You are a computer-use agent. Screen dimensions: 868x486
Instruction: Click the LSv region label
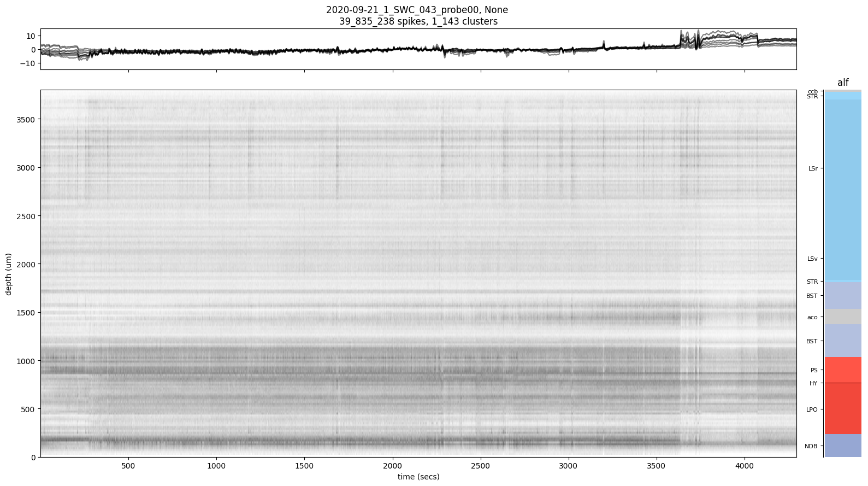pyautogui.click(x=812, y=259)
